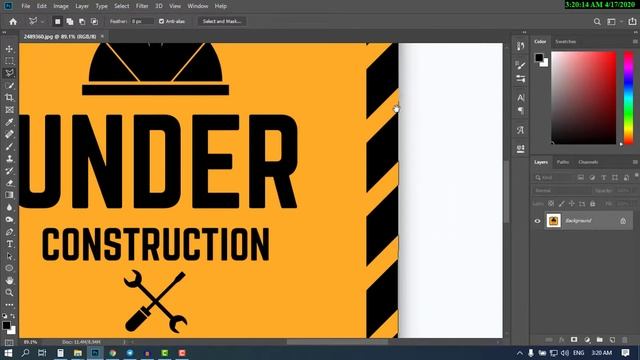Expand the collapsed right panel dock
Image resolution: width=640 pixels, height=360 pixels.
(524, 32)
